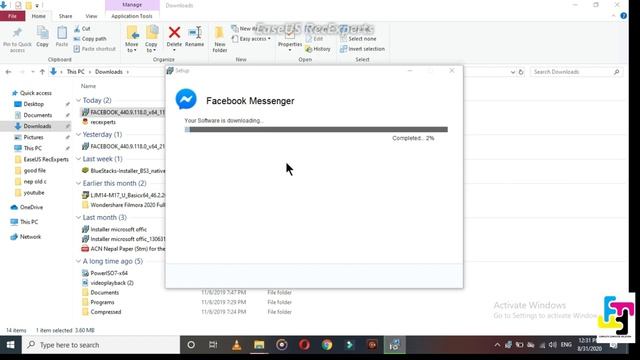Click Downloads in address breadcrumb

coord(109,72)
